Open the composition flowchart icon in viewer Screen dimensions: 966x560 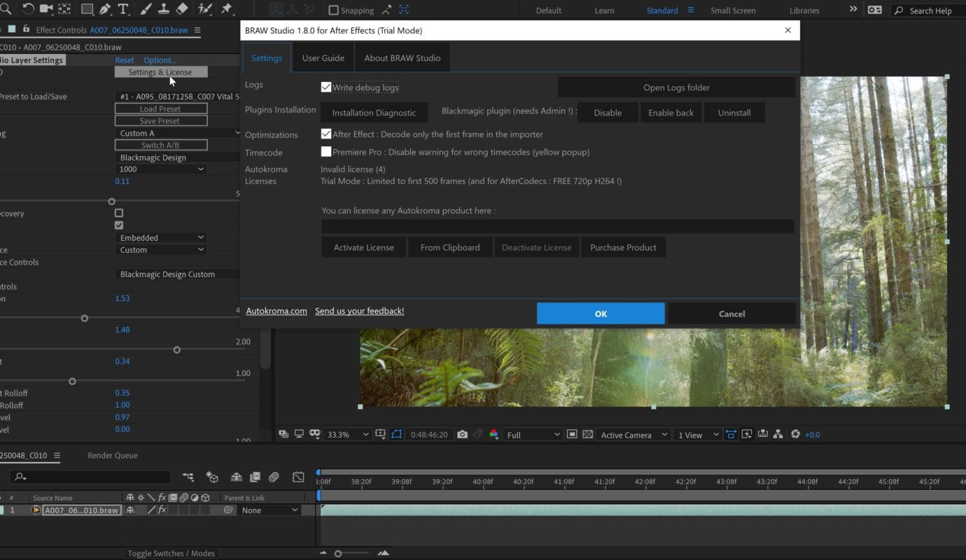[778, 435]
